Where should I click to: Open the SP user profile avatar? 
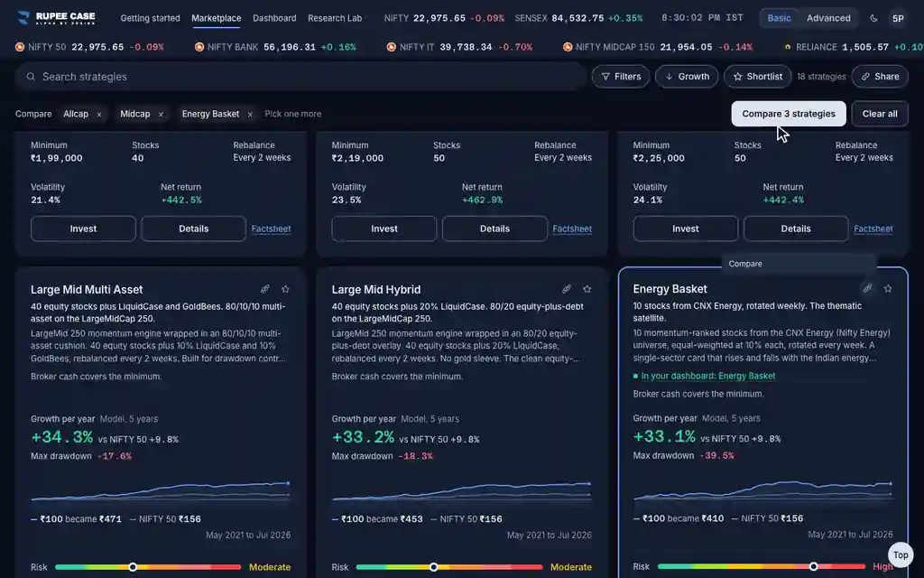click(x=898, y=18)
